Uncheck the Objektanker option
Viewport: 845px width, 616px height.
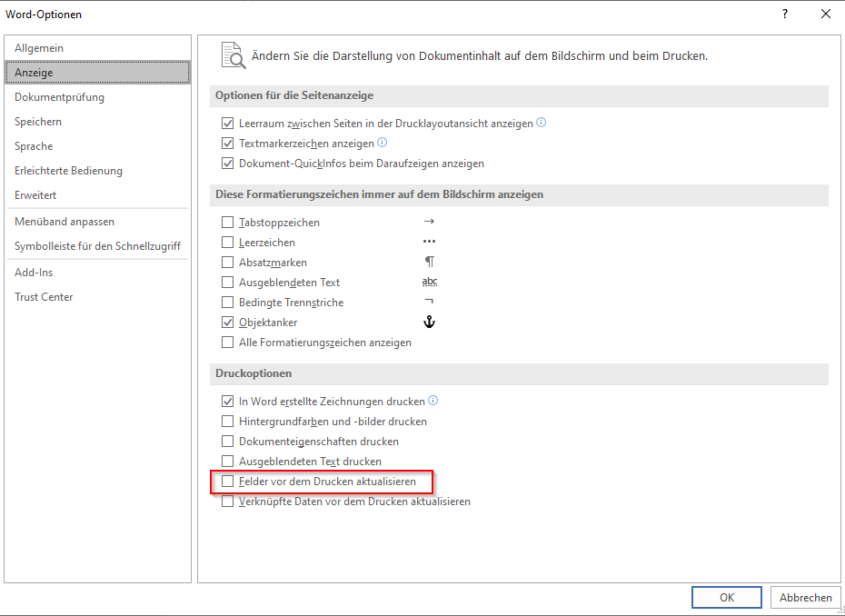[227, 323]
